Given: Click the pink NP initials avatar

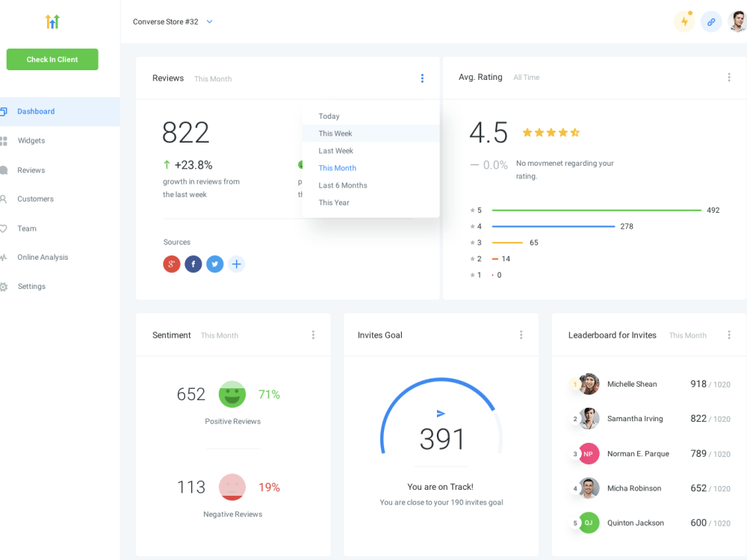Looking at the screenshot, I should point(589,454).
